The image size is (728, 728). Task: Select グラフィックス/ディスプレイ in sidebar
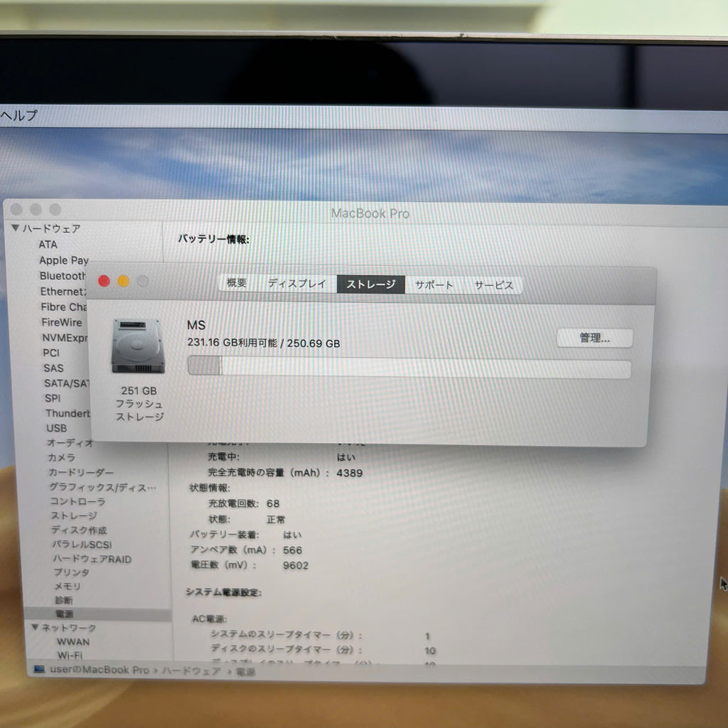[102, 487]
